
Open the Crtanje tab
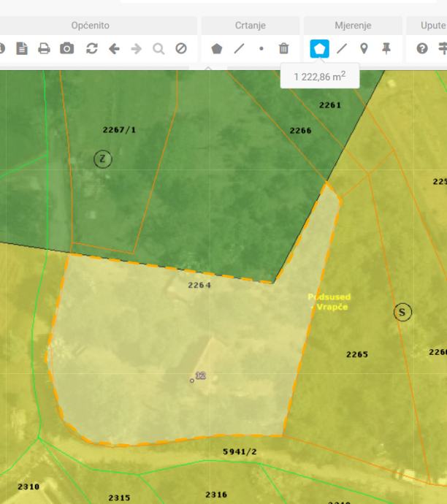(251, 26)
